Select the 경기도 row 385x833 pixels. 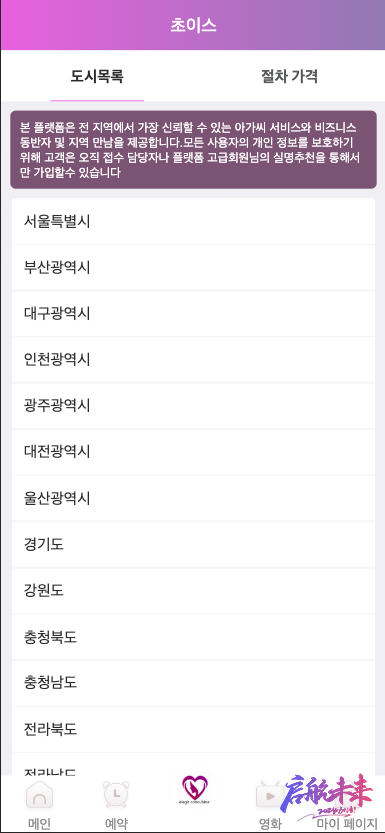193,545
